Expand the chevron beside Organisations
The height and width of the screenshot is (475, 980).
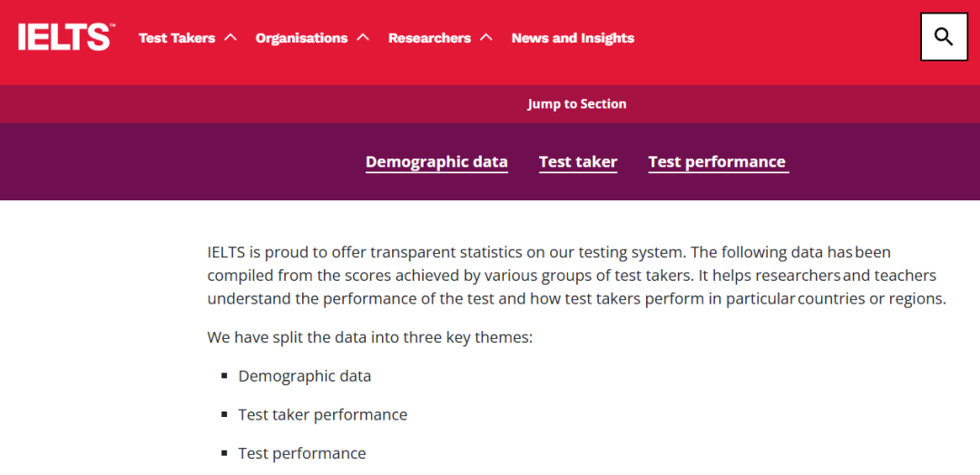point(363,37)
